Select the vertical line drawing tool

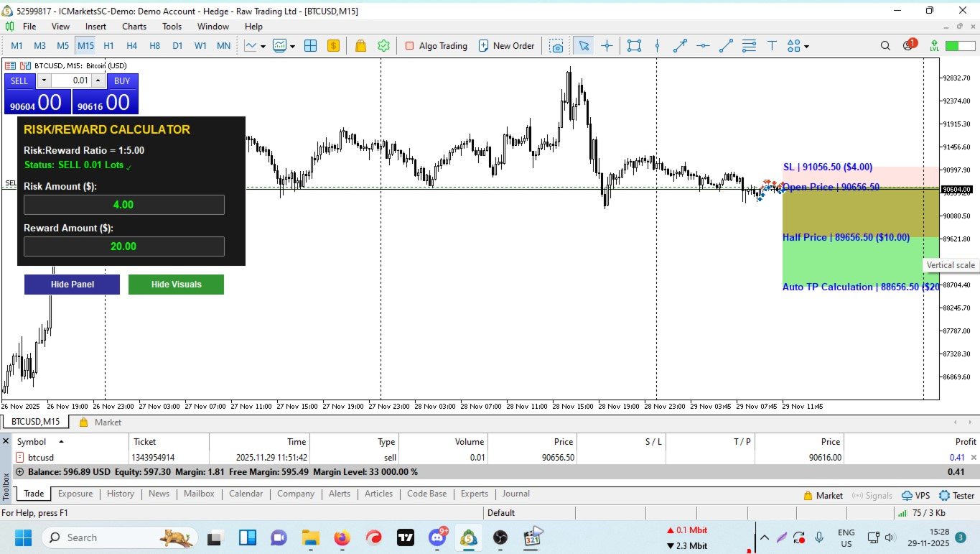(657, 46)
